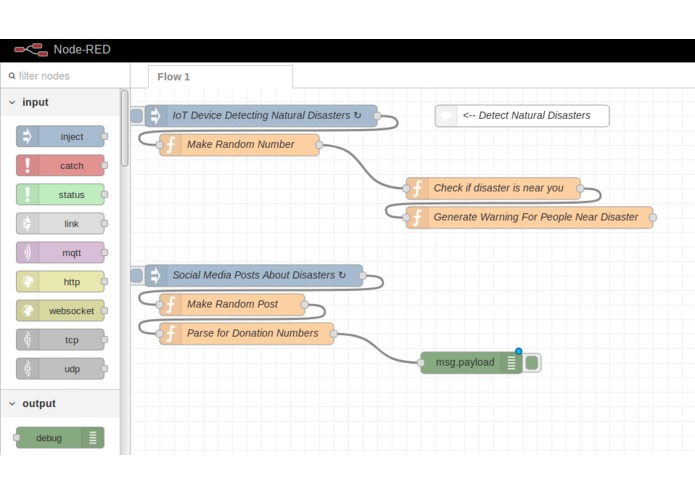Click function icon on Make Random Post
The height and width of the screenshot is (494, 695).
(x=171, y=305)
